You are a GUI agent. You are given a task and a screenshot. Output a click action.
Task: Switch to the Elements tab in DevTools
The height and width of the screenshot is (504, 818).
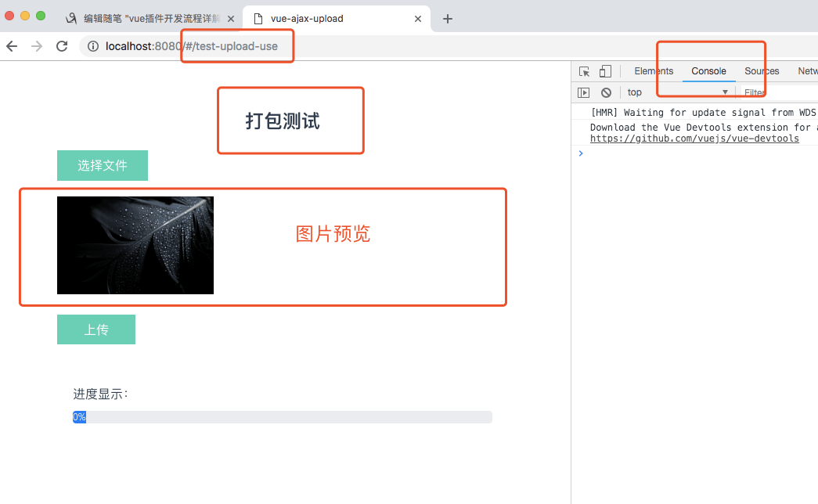point(653,70)
